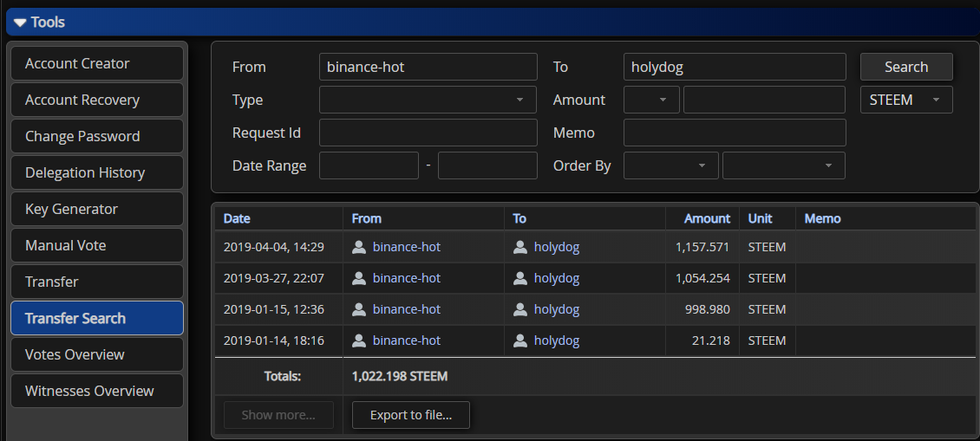Click Export to file button

tap(410, 415)
